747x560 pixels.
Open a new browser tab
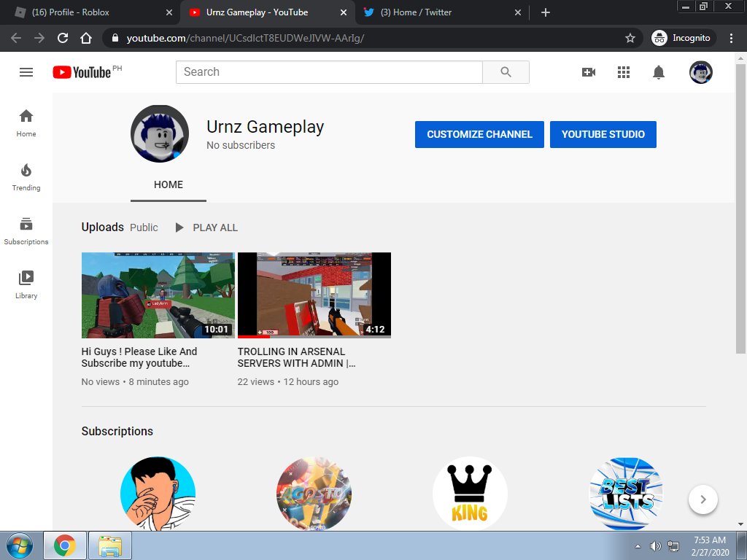(x=546, y=12)
